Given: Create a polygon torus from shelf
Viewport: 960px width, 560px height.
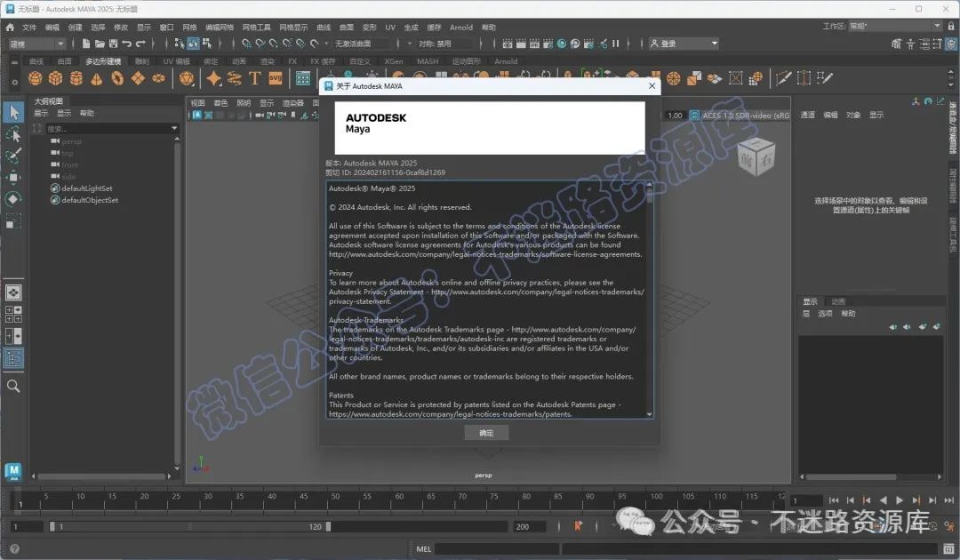Looking at the screenshot, I should pos(117,78).
